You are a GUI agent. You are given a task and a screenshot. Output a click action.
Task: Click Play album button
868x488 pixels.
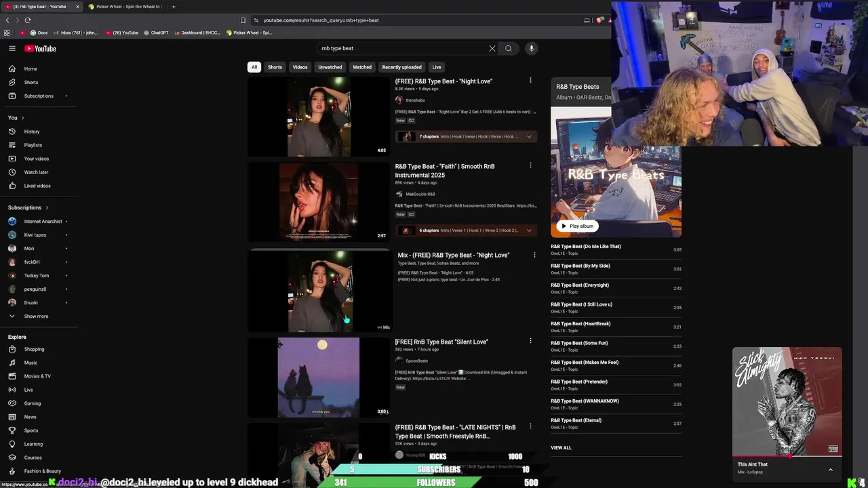577,226
